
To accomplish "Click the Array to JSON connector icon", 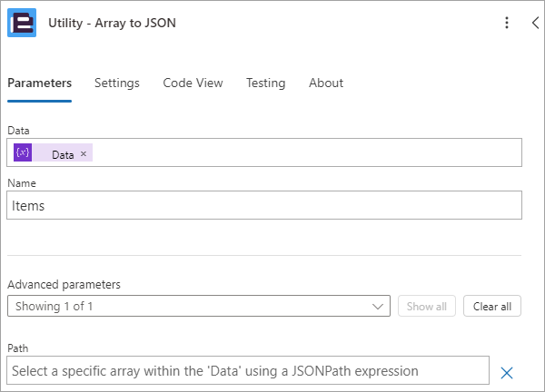I will point(22,24).
